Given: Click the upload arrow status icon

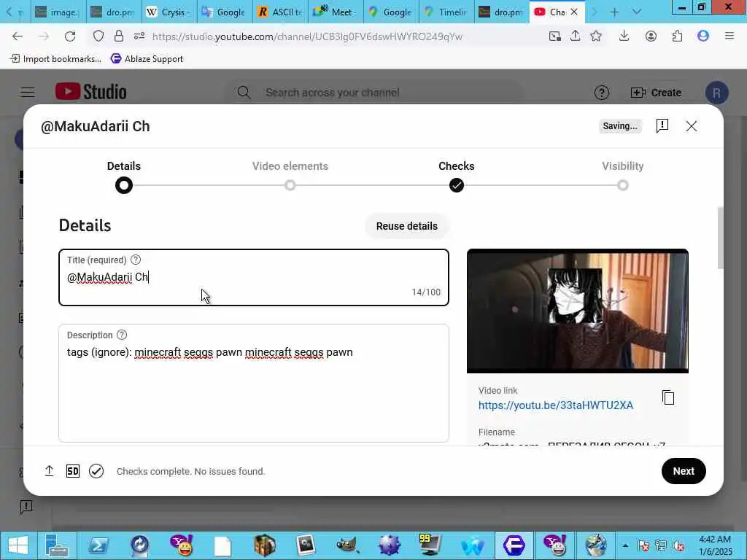Looking at the screenshot, I should [x=49, y=471].
